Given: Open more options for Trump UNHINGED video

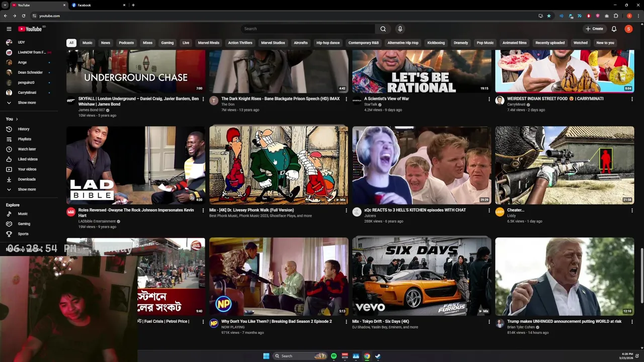Looking at the screenshot, I should pyautogui.click(x=632, y=322).
